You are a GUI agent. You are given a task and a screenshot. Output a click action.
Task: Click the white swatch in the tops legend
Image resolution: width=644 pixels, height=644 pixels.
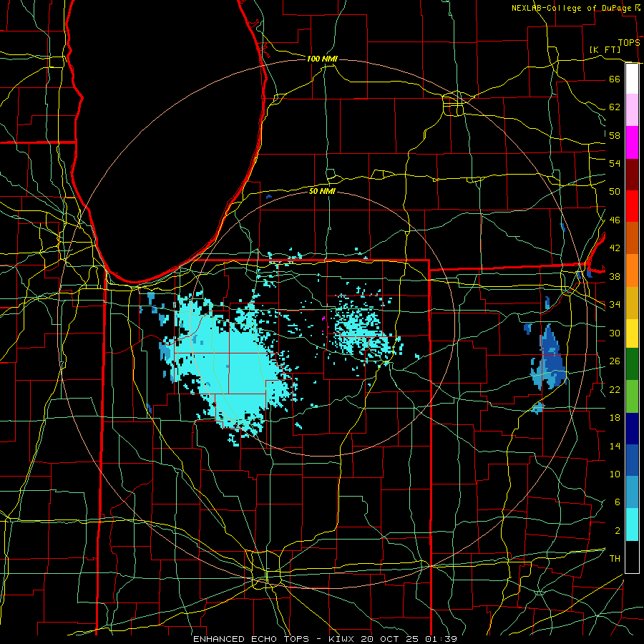[x=632, y=79]
